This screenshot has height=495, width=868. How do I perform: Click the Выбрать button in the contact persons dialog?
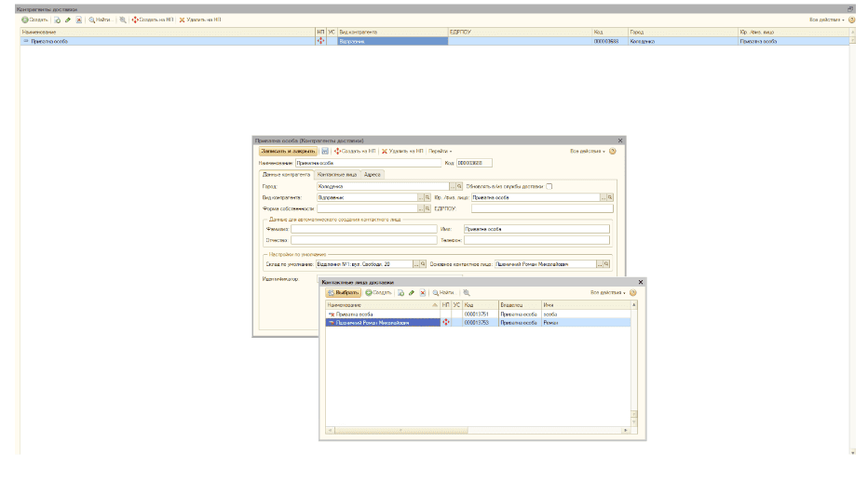pos(344,292)
